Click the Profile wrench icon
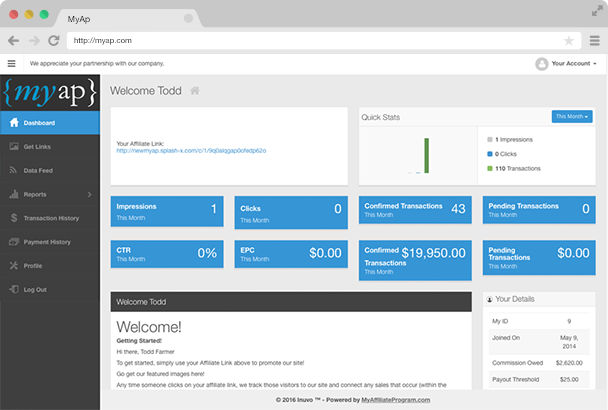The width and height of the screenshot is (608, 410). [12, 266]
